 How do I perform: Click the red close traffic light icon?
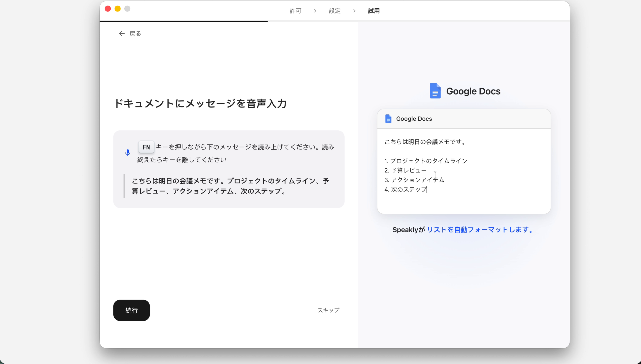(108, 9)
